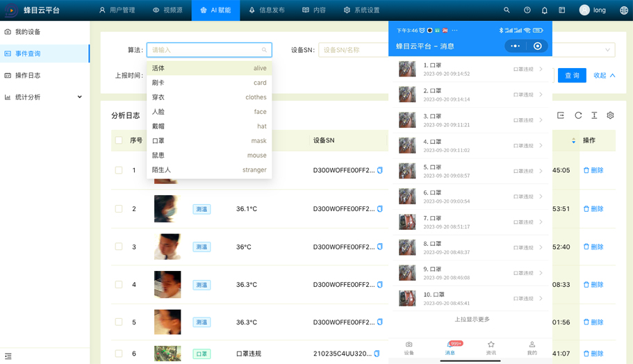
Task: Click the layout panel icon in top bar
Action: (x=562, y=10)
